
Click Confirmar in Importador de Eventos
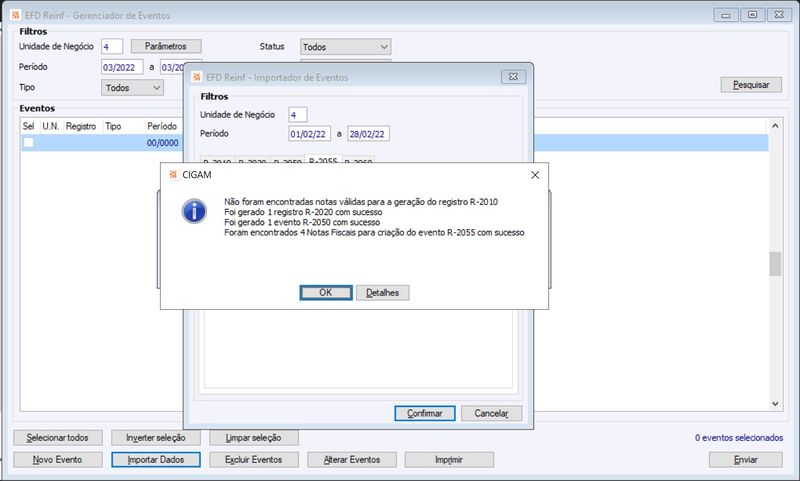(x=424, y=413)
